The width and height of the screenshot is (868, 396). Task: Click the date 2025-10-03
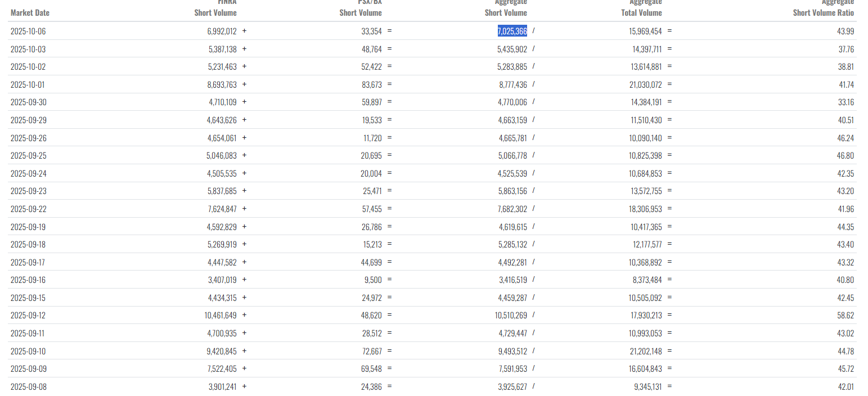[x=28, y=49]
